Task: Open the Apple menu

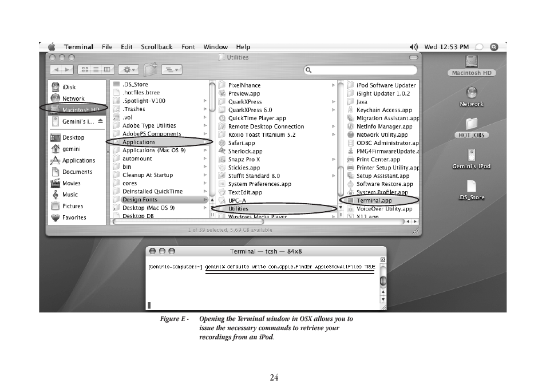Action: pos(52,47)
